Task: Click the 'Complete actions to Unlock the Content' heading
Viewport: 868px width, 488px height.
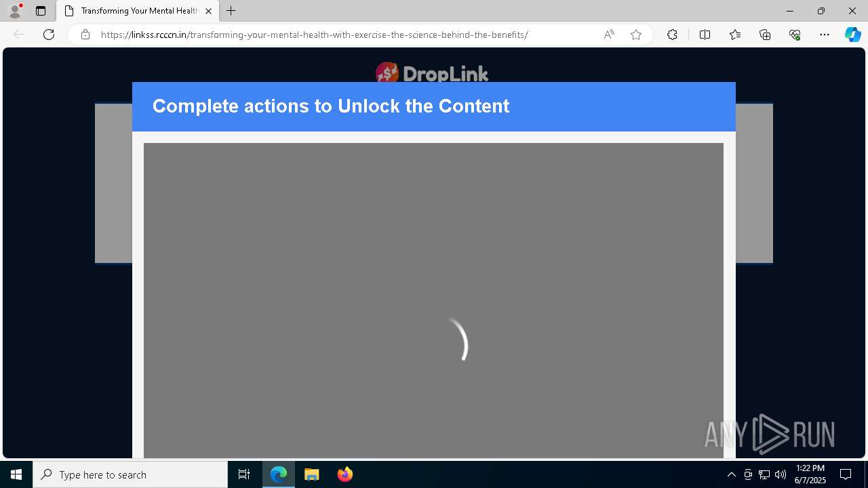Action: pyautogui.click(x=331, y=106)
